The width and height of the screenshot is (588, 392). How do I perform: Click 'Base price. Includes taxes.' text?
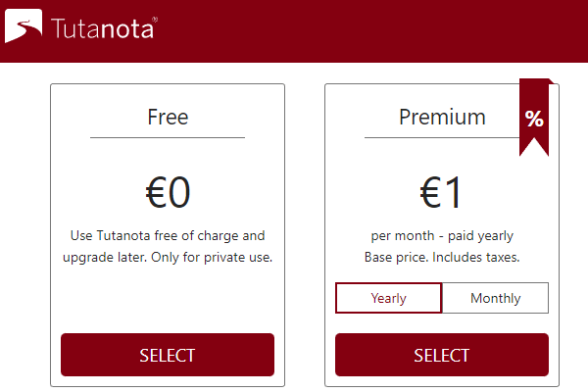442,258
